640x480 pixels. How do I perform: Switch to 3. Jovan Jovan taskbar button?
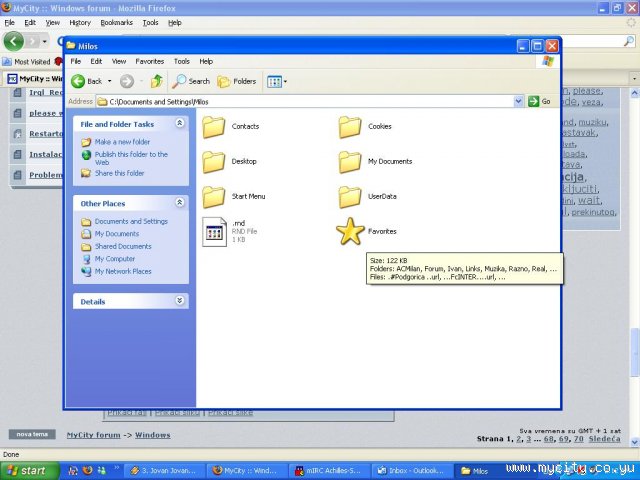point(164,471)
